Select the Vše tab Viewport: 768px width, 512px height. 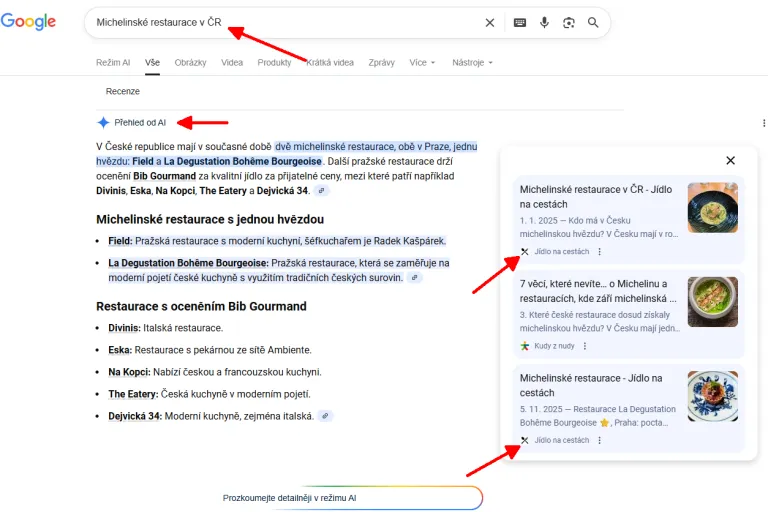pyautogui.click(x=152, y=63)
